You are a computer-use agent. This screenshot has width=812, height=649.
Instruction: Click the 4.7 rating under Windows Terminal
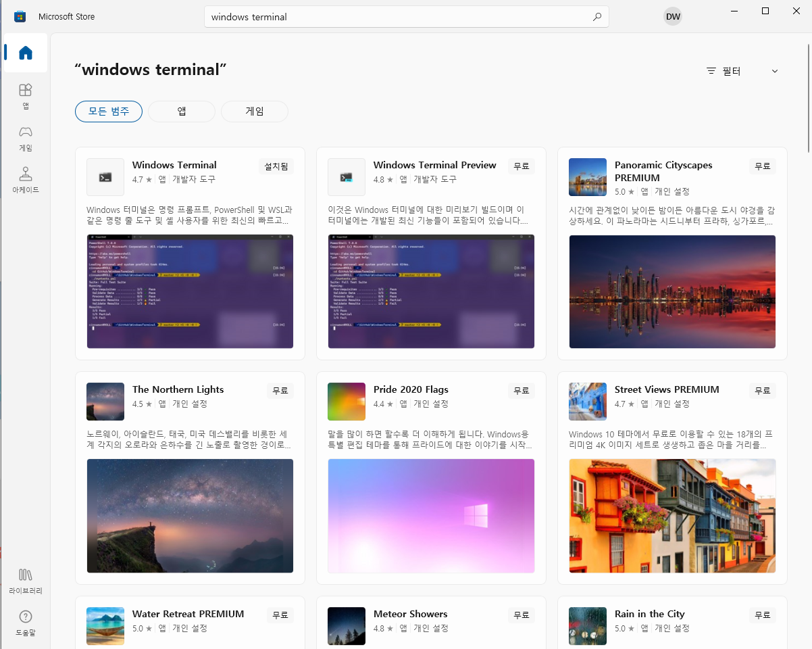pos(142,179)
